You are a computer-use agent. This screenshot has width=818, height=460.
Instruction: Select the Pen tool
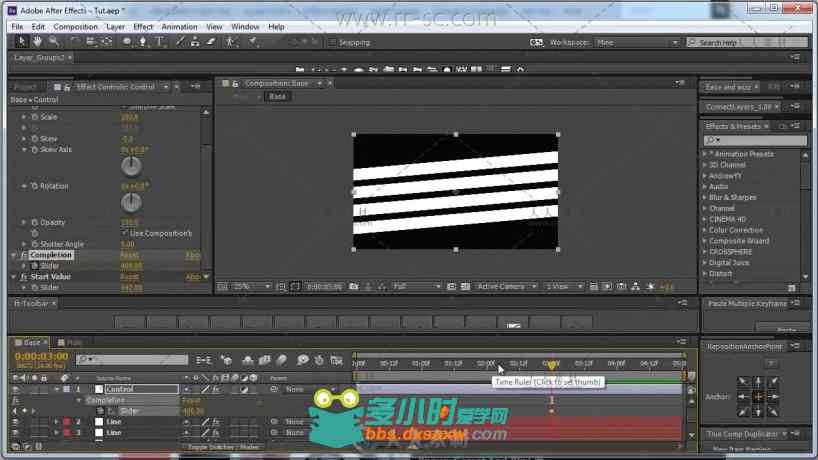pyautogui.click(x=142, y=42)
